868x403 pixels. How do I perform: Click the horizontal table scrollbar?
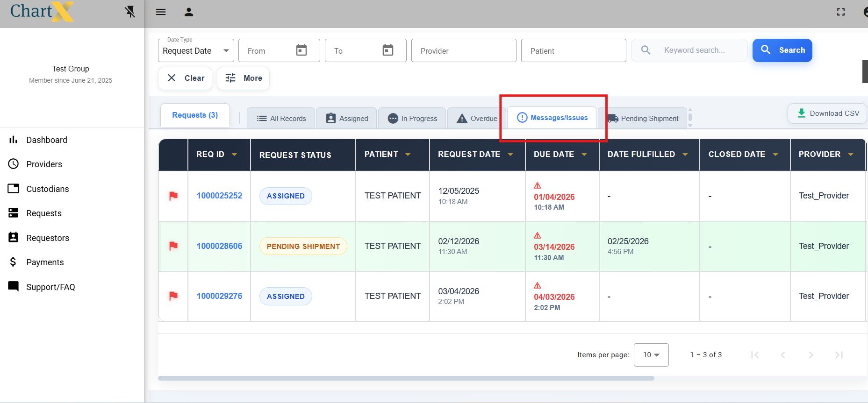pyautogui.click(x=406, y=378)
